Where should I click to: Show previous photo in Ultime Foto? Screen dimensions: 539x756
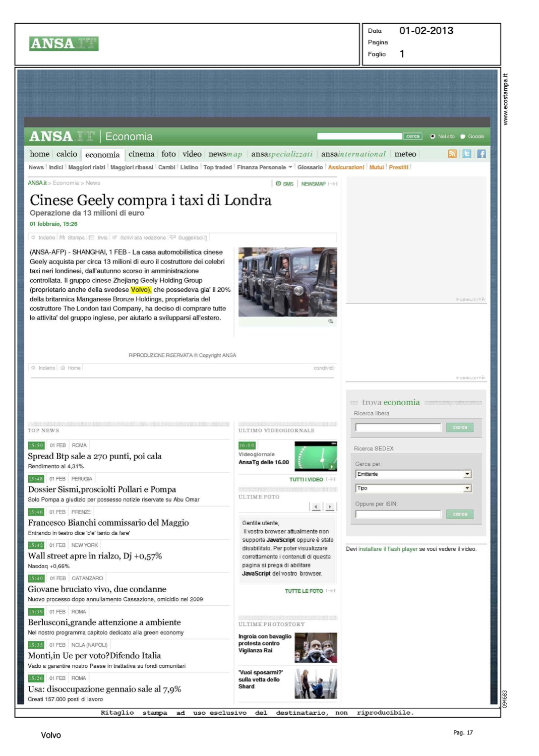[316, 507]
